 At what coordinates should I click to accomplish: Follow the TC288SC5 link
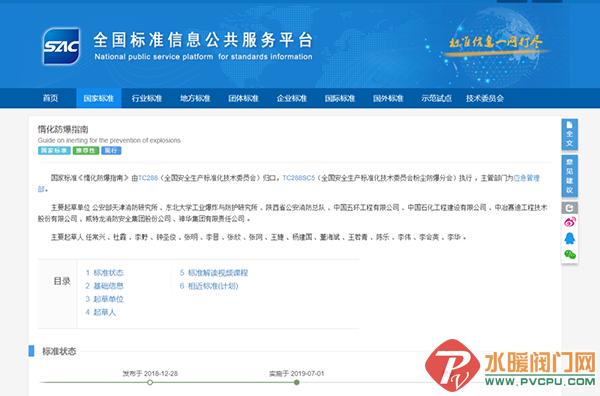tap(298, 178)
